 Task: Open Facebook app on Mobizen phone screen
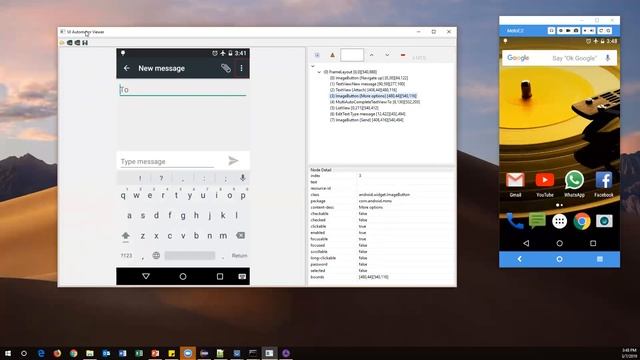pyautogui.click(x=604, y=180)
